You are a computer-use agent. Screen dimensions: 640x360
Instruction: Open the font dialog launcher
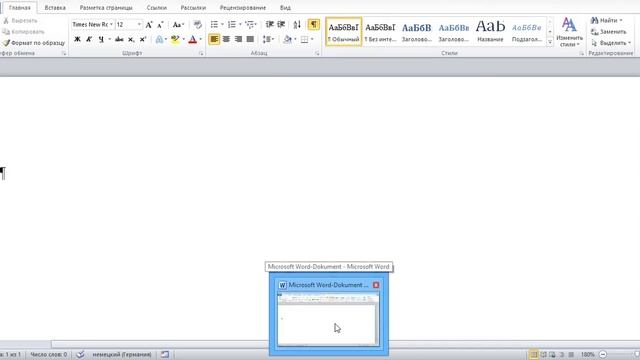[x=201, y=53]
